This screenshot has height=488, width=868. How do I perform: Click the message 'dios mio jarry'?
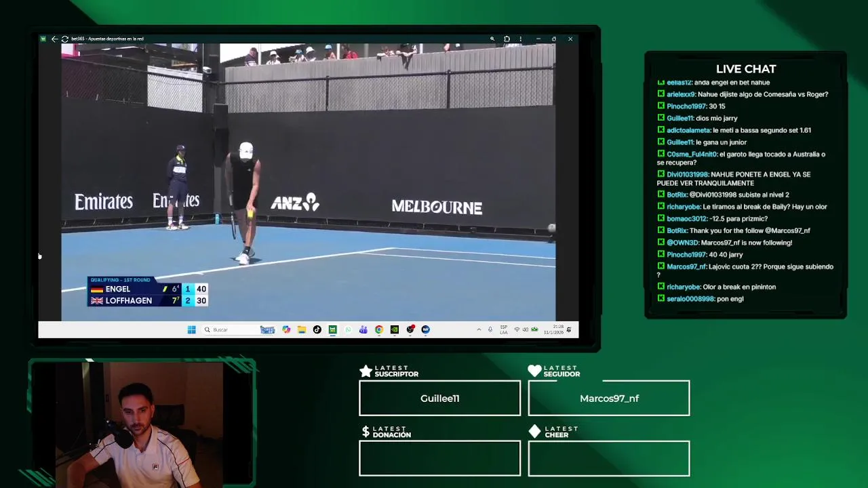[717, 118]
